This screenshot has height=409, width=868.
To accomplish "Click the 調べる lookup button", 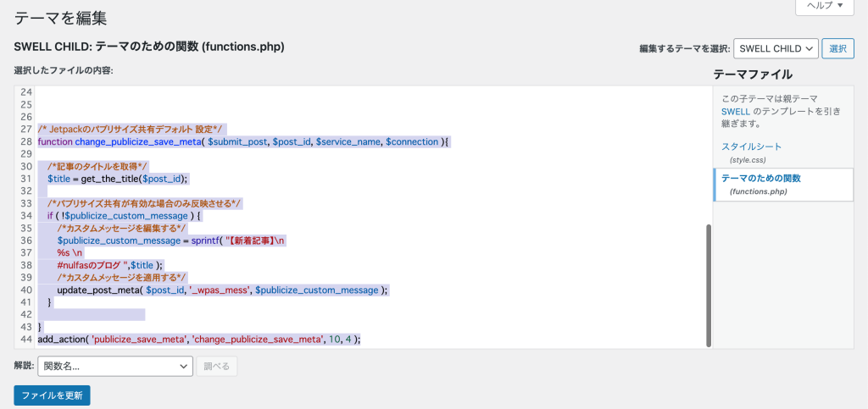I will point(216,366).
